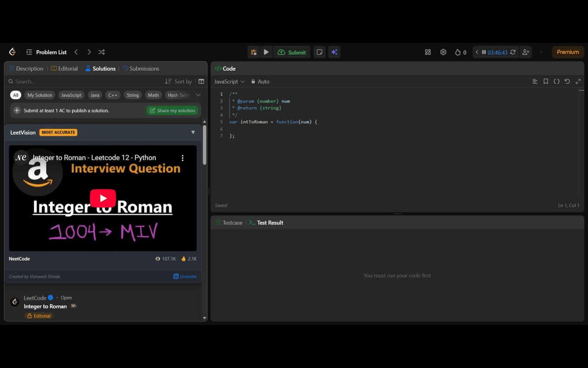
Task: Switch to the Editorial tab
Action: tap(64, 69)
